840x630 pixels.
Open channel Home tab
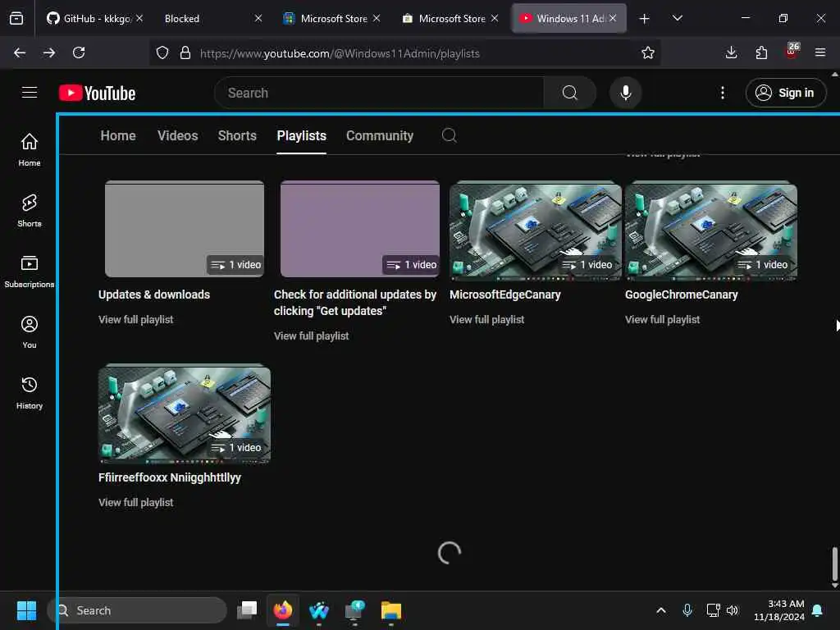coord(118,135)
